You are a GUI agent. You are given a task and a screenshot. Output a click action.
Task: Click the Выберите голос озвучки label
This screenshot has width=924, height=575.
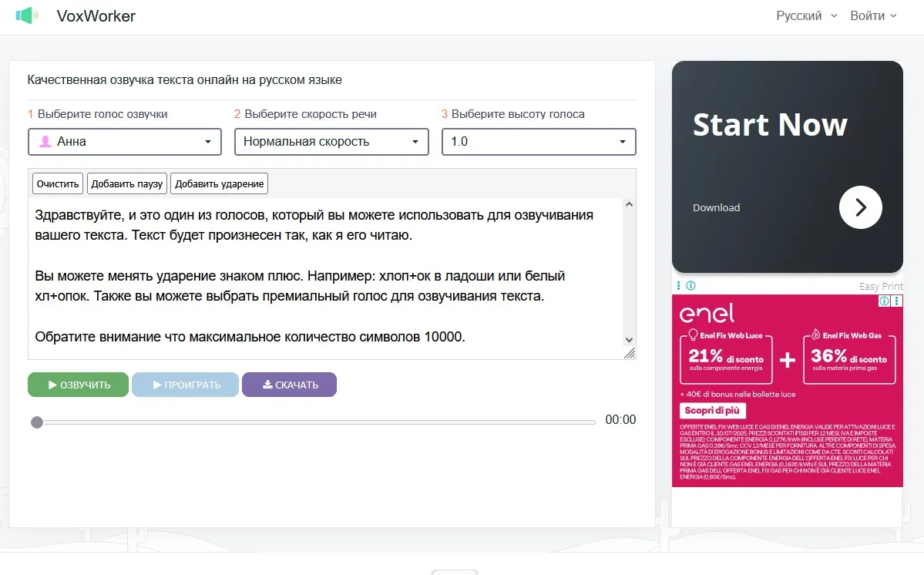point(102,114)
